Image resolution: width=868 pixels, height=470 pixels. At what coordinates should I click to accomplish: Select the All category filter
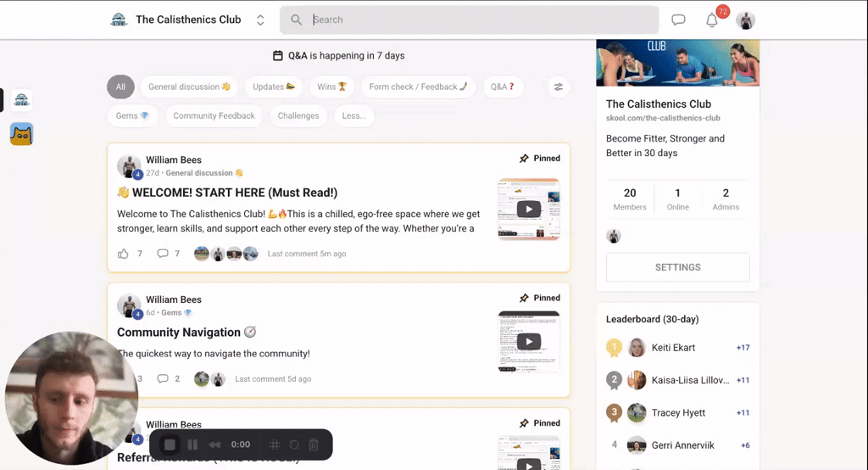click(120, 87)
